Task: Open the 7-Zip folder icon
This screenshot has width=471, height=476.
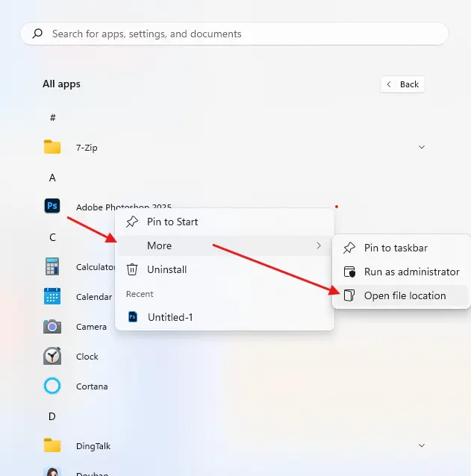Action: pos(52,147)
